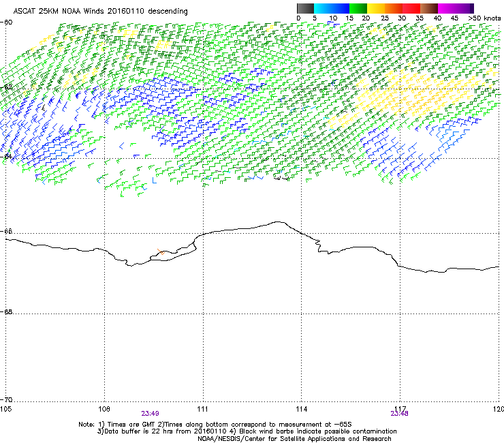Screen dimensions: 504x443
Task: Click the legend tick label 25
Action: coord(384,18)
